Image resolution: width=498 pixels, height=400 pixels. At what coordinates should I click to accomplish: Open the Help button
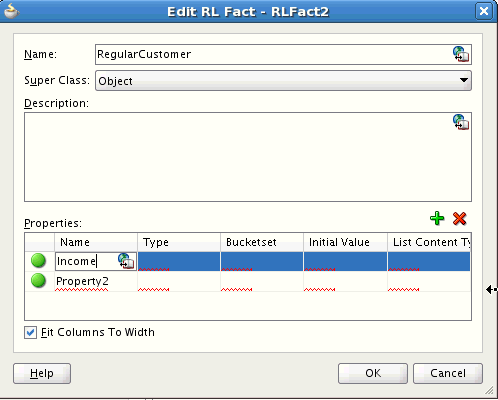(x=42, y=373)
